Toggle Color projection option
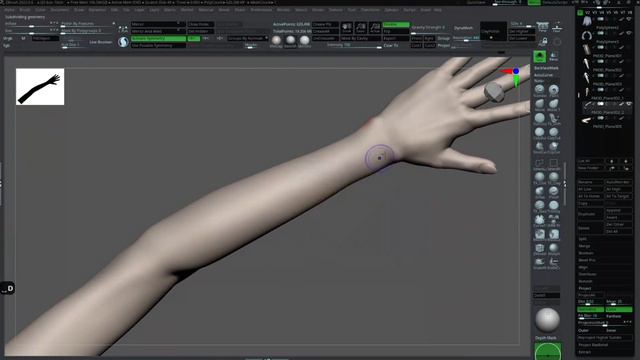Viewport: 640px width, 360px height. (x=619, y=309)
